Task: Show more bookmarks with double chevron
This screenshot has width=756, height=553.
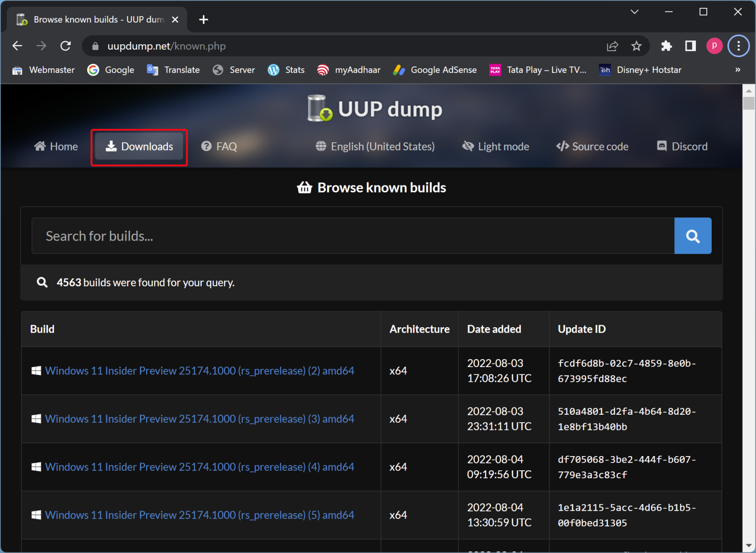Action: 738,70
